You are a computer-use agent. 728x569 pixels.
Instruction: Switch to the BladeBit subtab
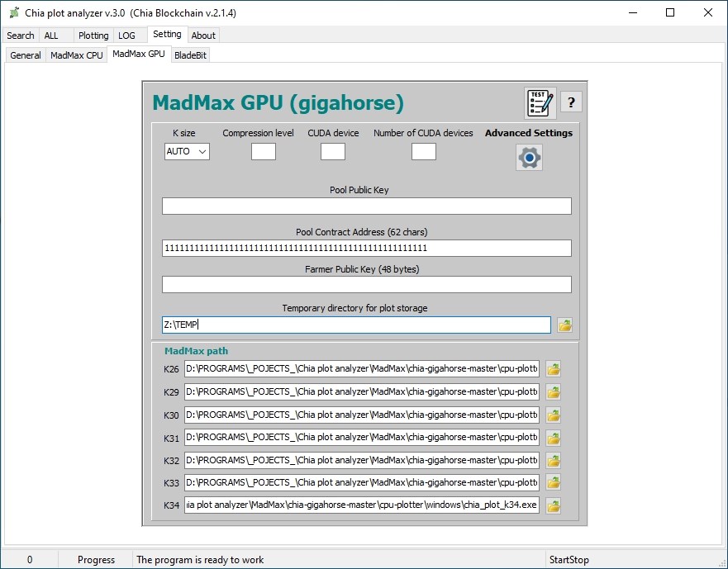point(190,55)
